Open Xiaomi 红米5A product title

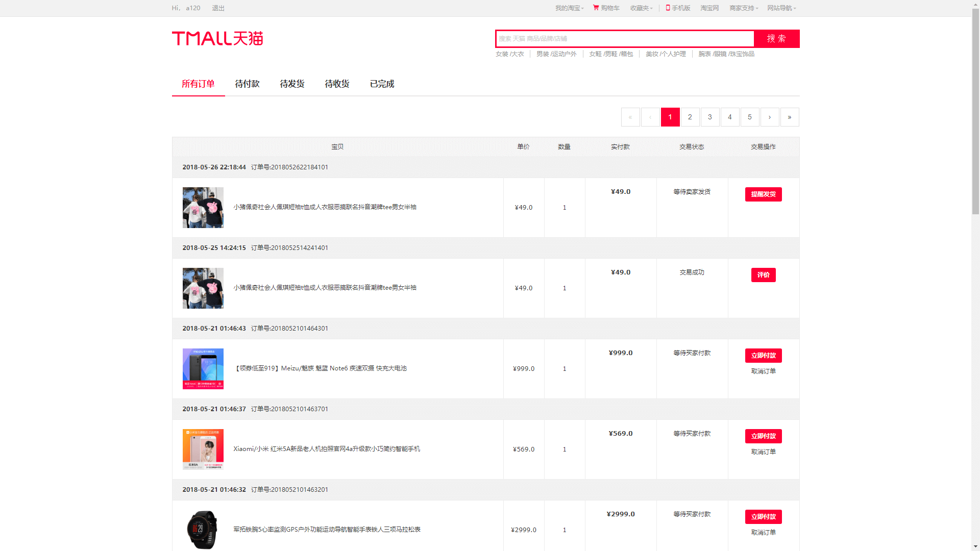click(x=327, y=449)
